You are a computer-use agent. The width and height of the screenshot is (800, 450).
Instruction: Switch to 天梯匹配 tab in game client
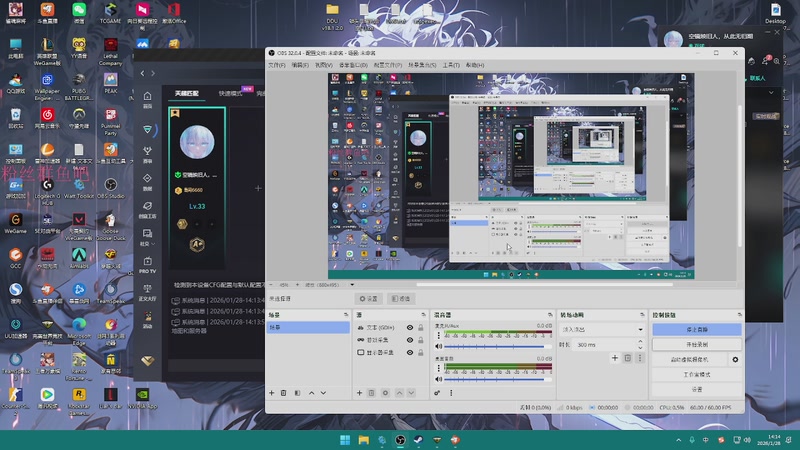[x=187, y=93]
